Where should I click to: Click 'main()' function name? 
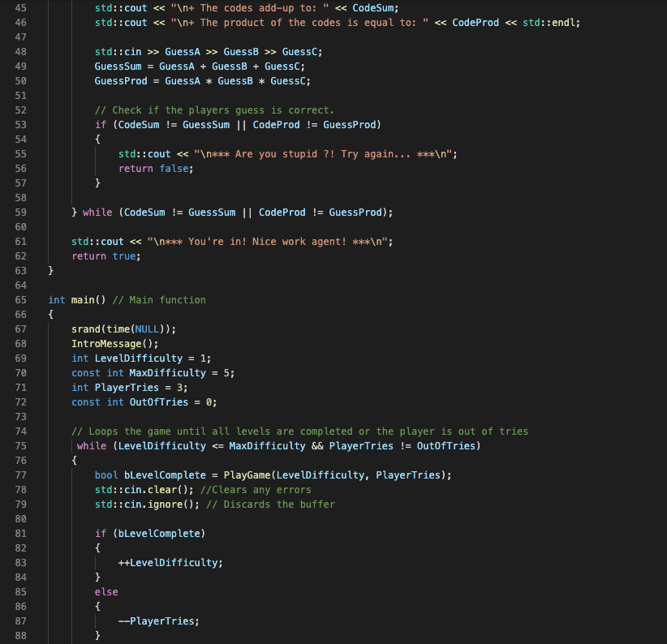point(88,300)
